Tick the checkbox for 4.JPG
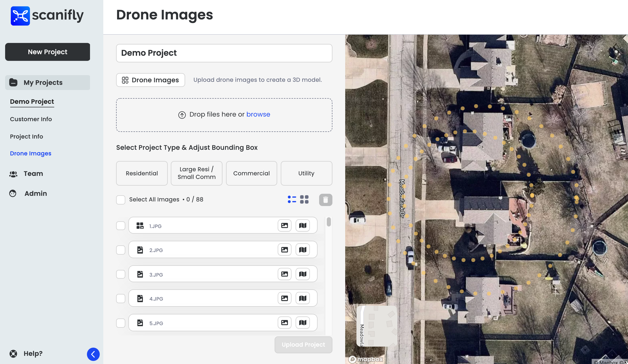The image size is (628, 364). 121,298
